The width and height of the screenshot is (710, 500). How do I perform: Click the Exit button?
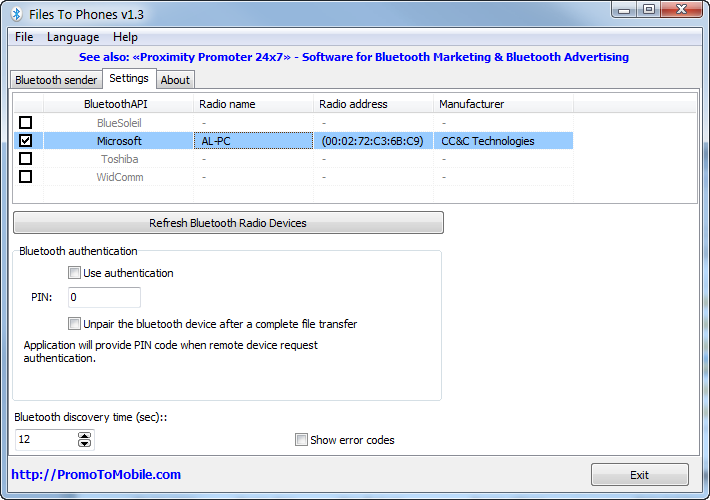pos(639,475)
